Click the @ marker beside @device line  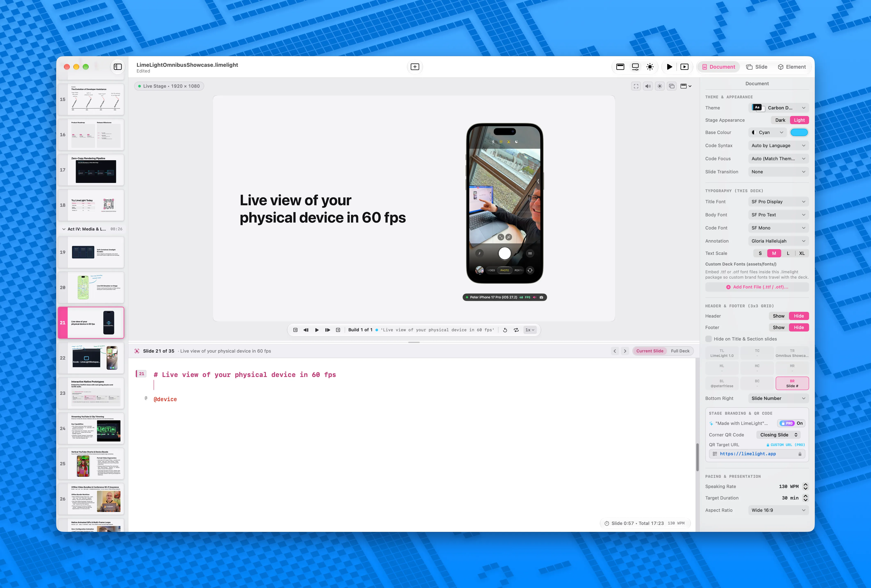tap(146, 398)
